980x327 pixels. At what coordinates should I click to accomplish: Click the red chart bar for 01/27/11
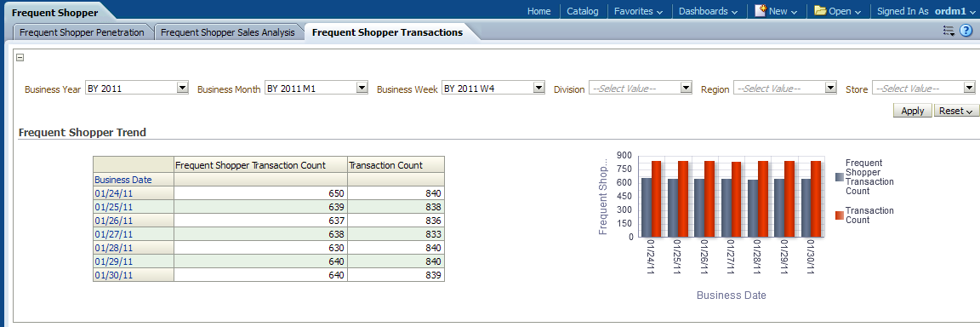736,199
